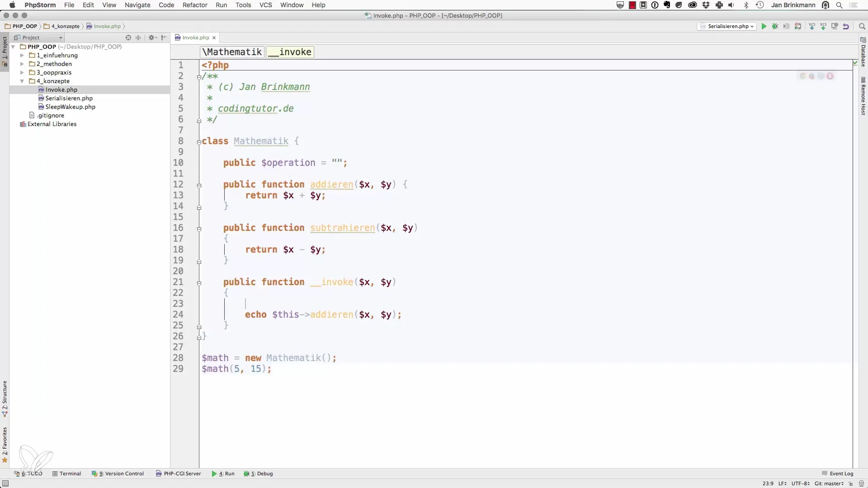Click the __invoke breadcrumb
This screenshot has height=488, width=868.
[290, 52]
